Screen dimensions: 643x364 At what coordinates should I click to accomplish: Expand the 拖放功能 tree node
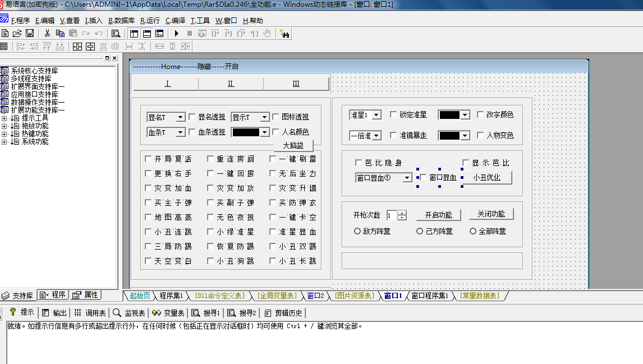4,126
